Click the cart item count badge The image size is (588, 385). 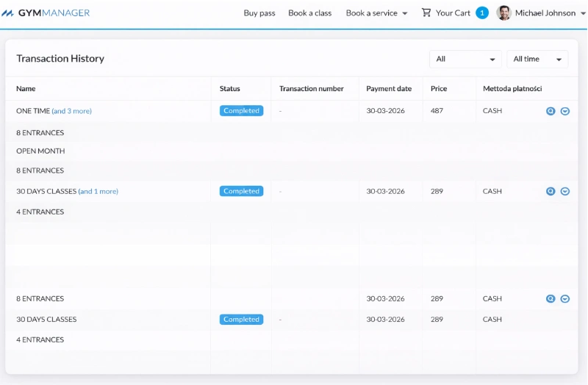click(x=482, y=12)
